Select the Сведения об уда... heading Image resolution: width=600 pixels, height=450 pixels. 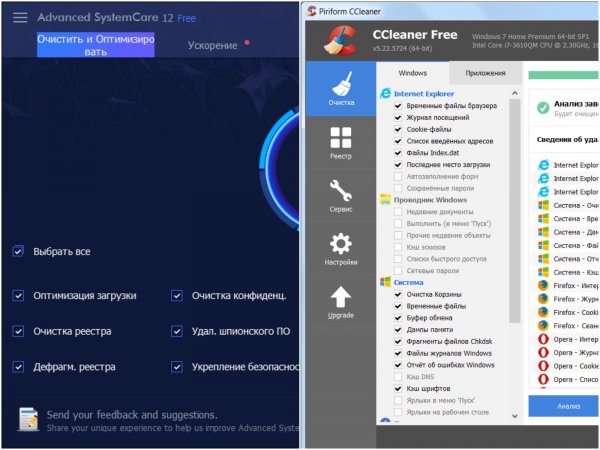[567, 139]
